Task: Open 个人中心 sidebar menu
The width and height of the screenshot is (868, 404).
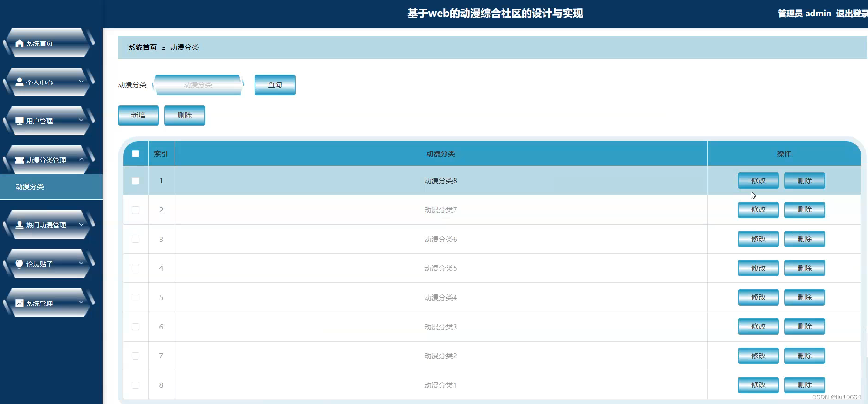Action: [49, 82]
